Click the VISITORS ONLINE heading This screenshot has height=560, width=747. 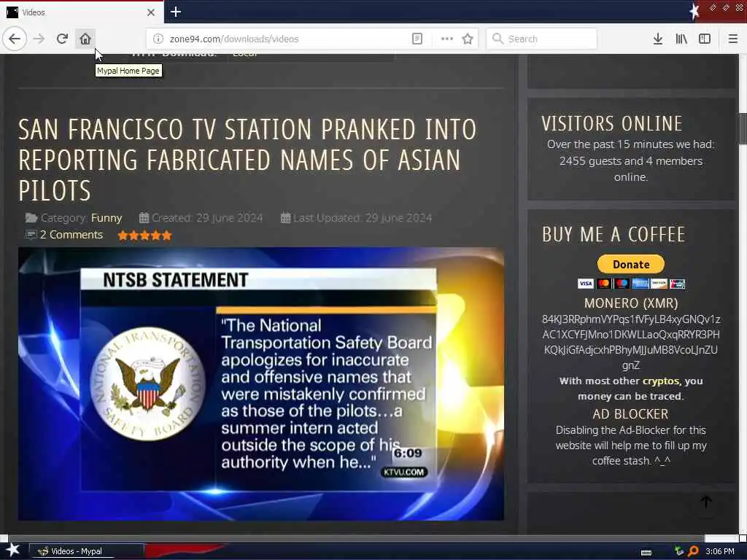(612, 123)
